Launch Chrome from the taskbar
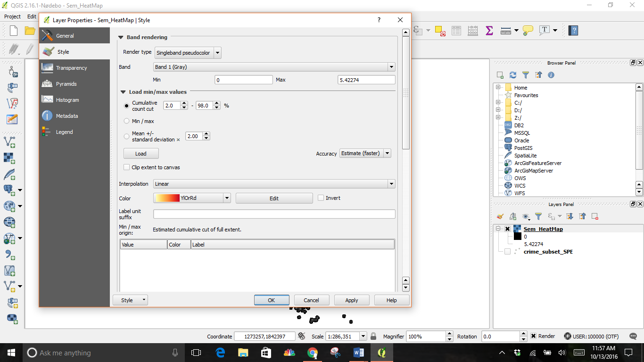Viewport: 644px width, 362px height. (x=312, y=353)
